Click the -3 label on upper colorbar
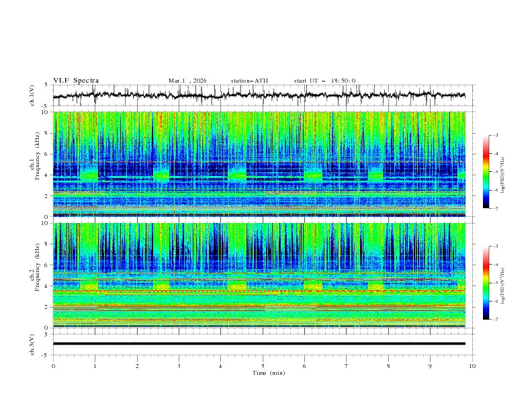 (495, 135)
